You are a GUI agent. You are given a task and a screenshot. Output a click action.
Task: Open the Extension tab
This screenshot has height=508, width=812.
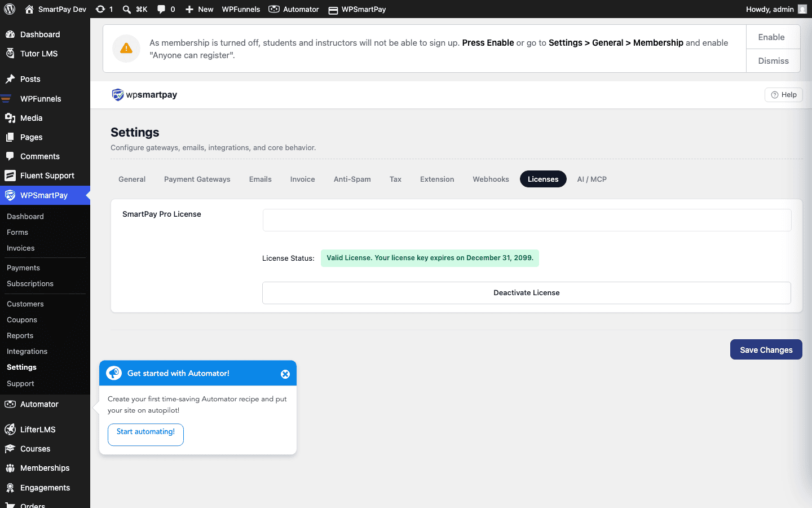coord(437,179)
